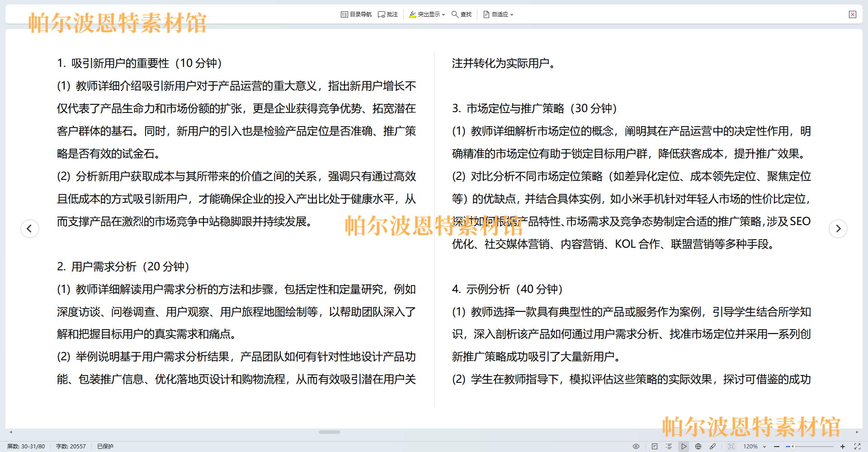Click word count 字数: 20557

pyautogui.click(x=71, y=446)
